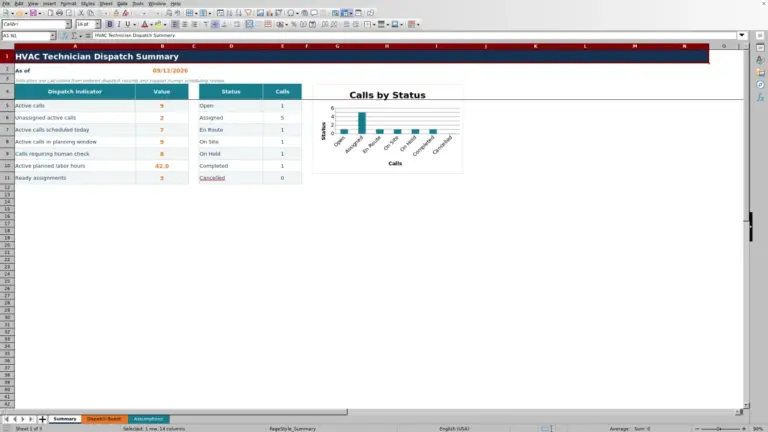
Task: Select row 5 header
Action: tap(7, 106)
